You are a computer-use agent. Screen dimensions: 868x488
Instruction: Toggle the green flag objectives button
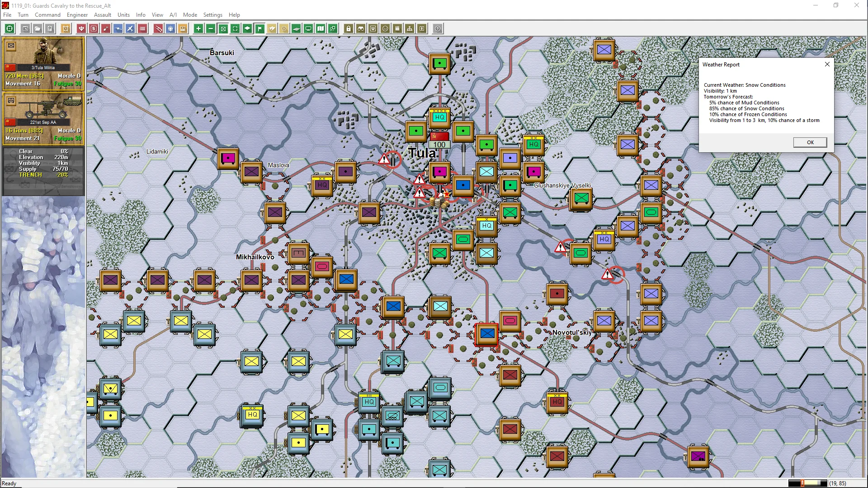(259, 28)
